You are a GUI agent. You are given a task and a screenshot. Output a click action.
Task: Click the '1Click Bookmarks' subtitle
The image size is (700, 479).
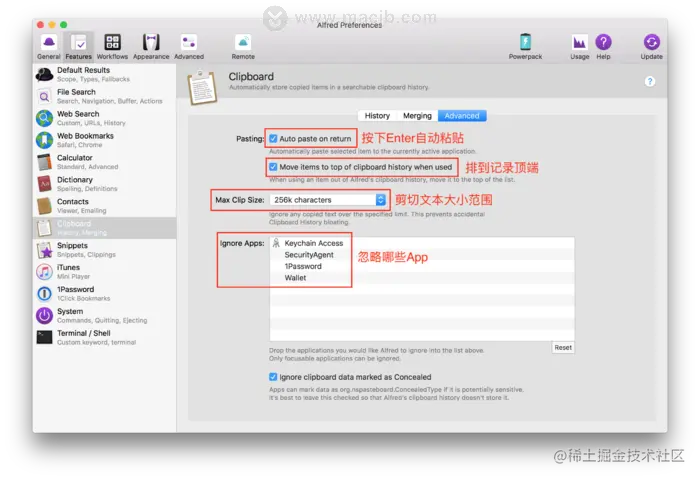pos(83,299)
